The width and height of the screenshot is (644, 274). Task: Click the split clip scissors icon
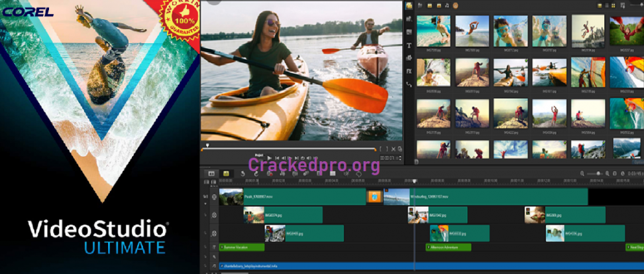(394, 149)
